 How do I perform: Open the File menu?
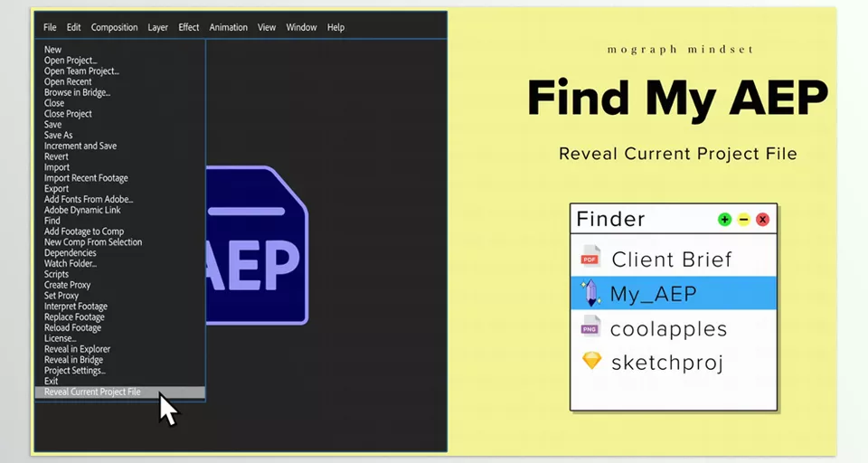[50, 27]
